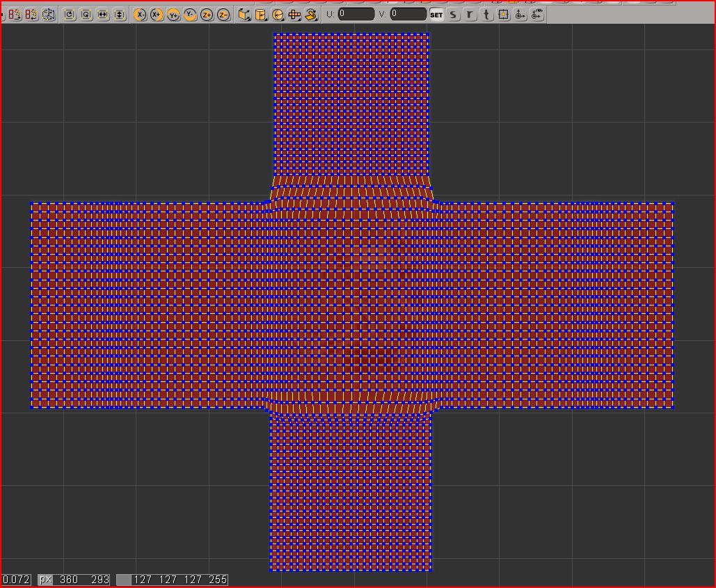Viewport: 716px width, 588px height.
Task: Select the Y- axis projection icon
Action: click(x=189, y=13)
